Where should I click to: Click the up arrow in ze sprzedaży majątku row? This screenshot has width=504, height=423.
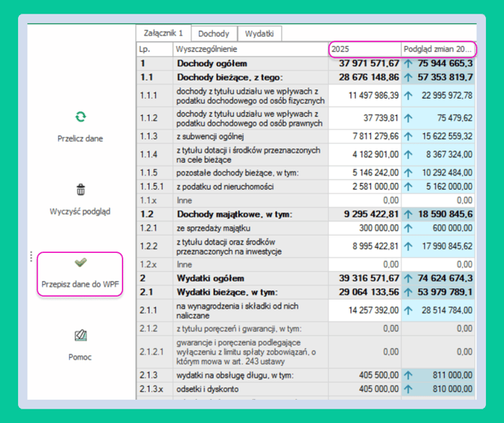tap(408, 228)
